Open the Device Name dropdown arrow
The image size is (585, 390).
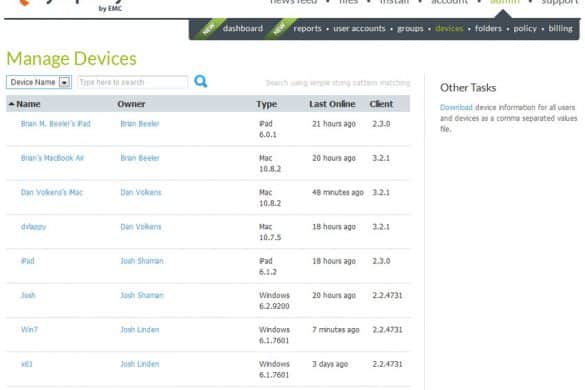(x=65, y=82)
